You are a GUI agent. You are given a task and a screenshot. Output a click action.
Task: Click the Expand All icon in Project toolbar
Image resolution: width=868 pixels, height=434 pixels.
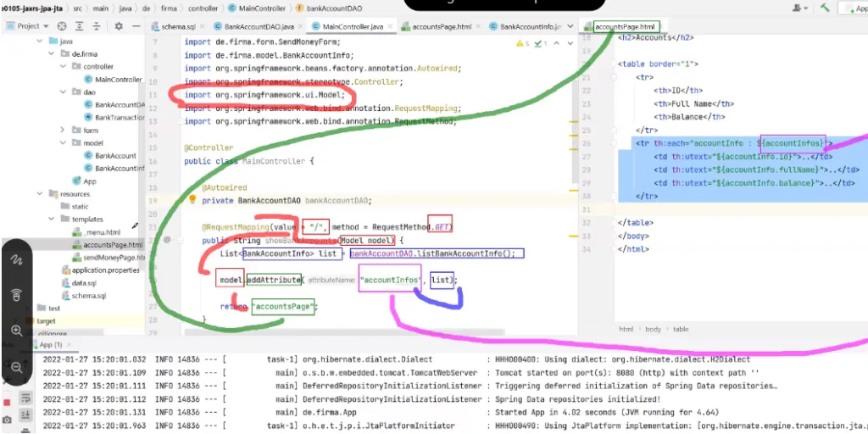pos(80,26)
